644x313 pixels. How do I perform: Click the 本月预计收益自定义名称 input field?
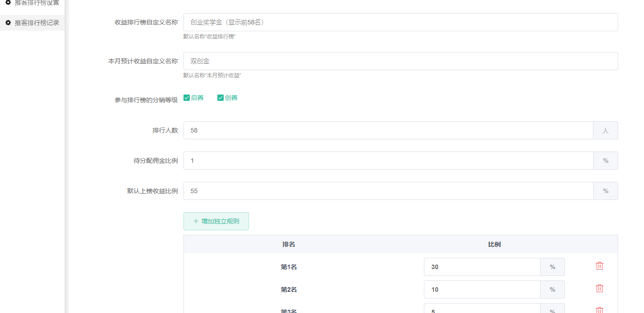pyautogui.click(x=400, y=61)
